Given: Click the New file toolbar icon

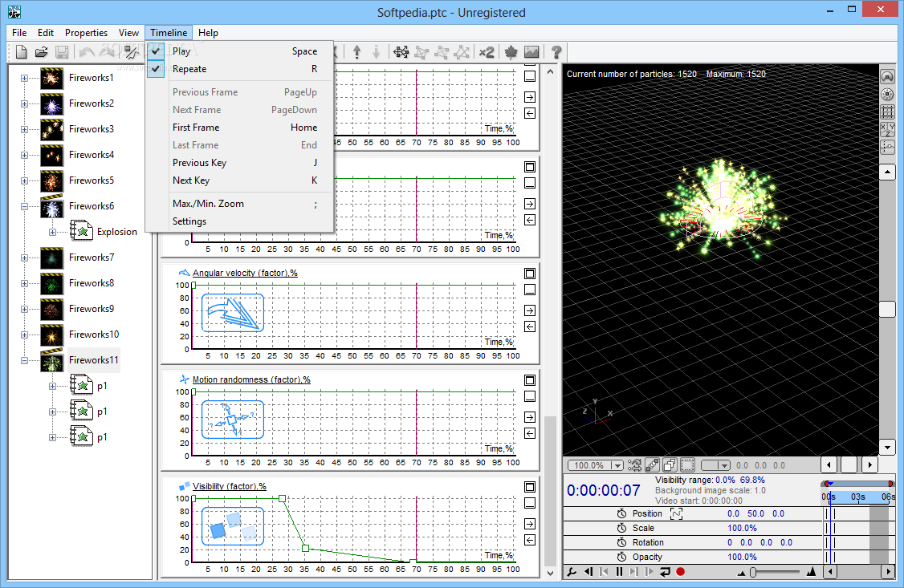Looking at the screenshot, I should [22, 52].
